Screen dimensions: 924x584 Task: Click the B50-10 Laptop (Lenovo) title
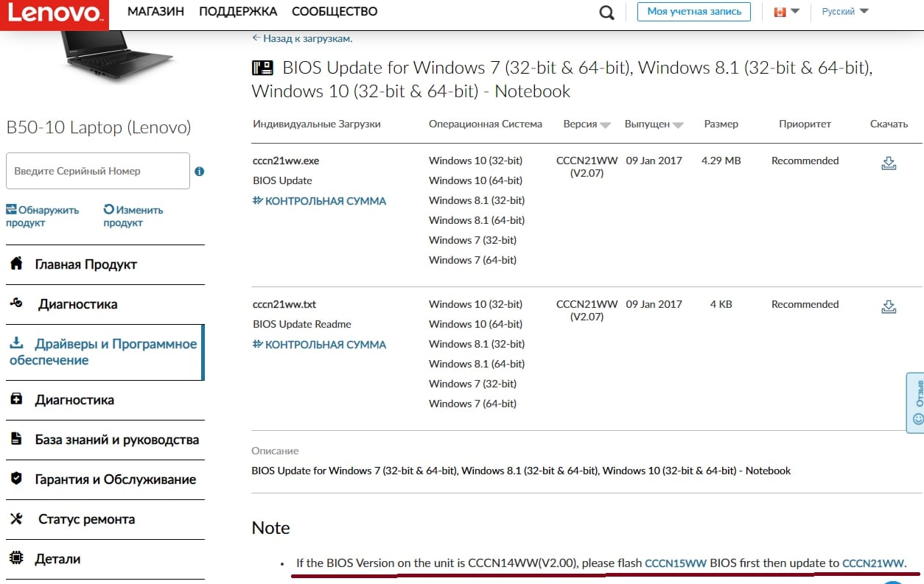coord(99,127)
